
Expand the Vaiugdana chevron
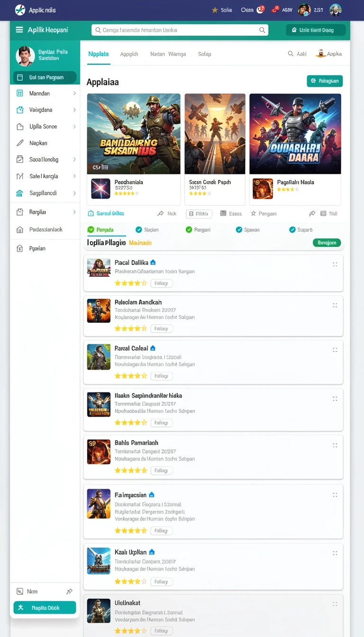point(74,110)
